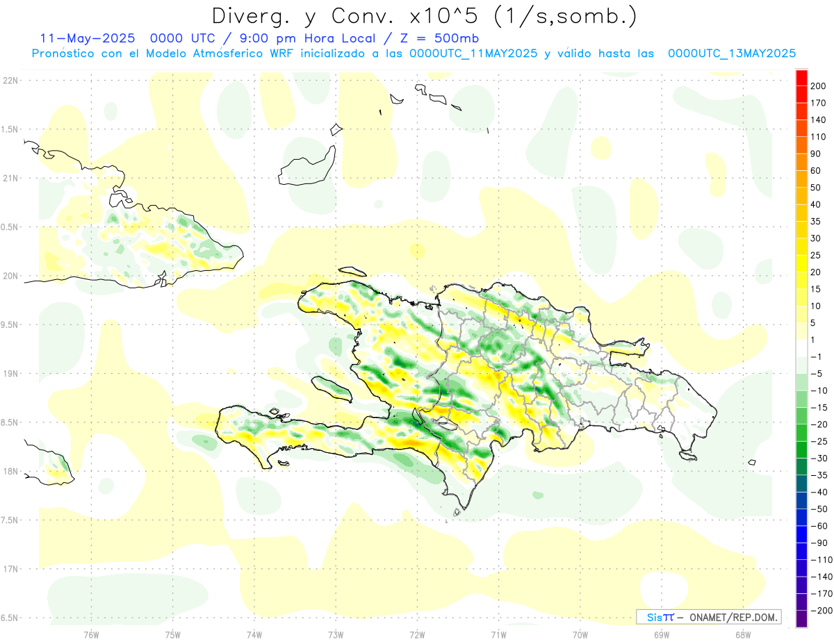Screen dimensions: 834x644
Task: Click the '6.5N' latitude label
Action: coord(10,618)
